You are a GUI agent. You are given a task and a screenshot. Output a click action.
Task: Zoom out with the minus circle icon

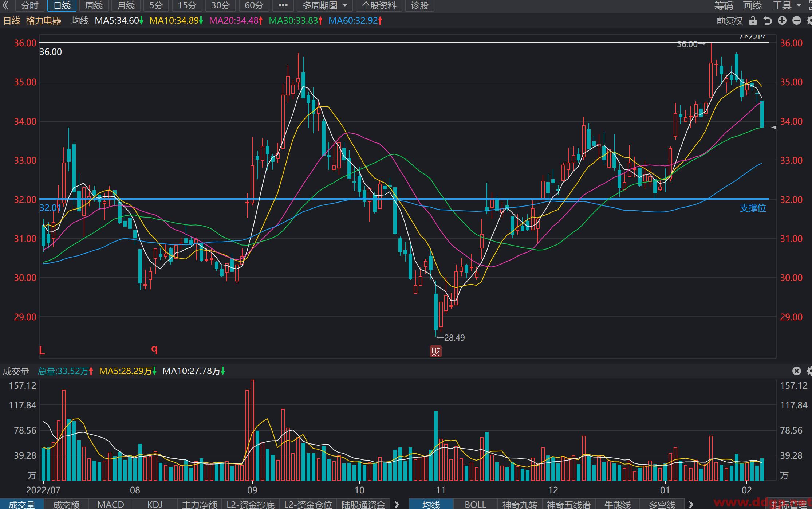click(x=797, y=21)
